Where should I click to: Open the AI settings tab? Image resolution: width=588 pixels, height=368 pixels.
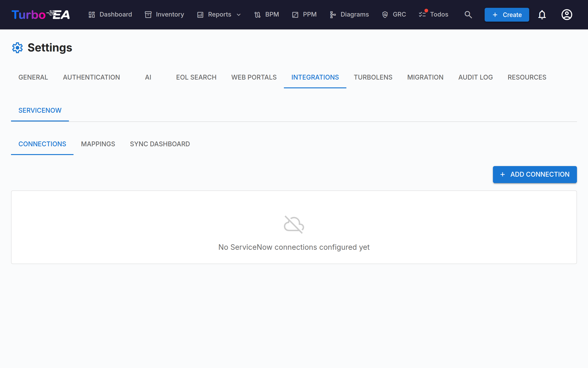pos(148,77)
